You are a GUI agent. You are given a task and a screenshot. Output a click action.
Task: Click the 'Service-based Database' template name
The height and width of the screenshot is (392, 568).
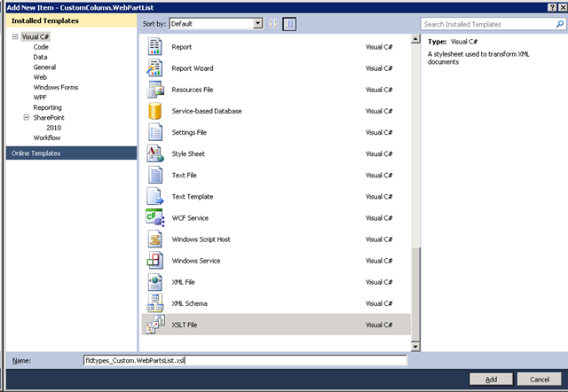pyautogui.click(x=207, y=111)
